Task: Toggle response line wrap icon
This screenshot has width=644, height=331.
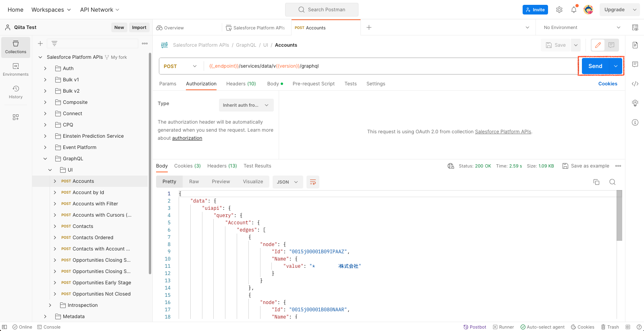Action: (x=313, y=182)
